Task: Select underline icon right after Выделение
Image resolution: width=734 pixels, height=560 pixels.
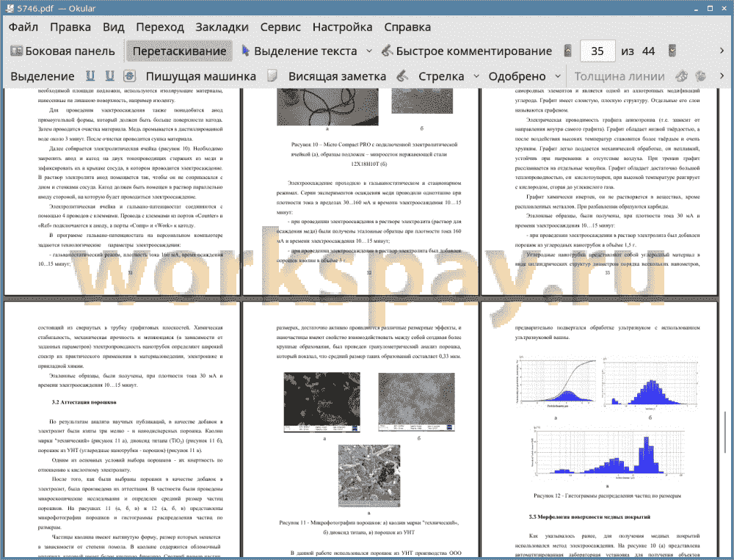Action: pos(90,76)
